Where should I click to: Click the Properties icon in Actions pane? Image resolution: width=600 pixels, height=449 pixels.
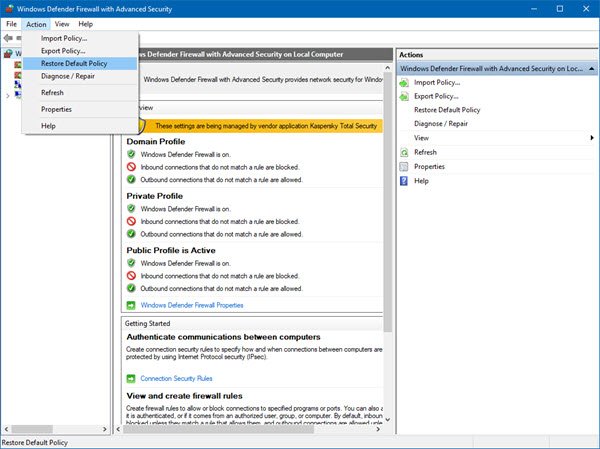(404, 167)
